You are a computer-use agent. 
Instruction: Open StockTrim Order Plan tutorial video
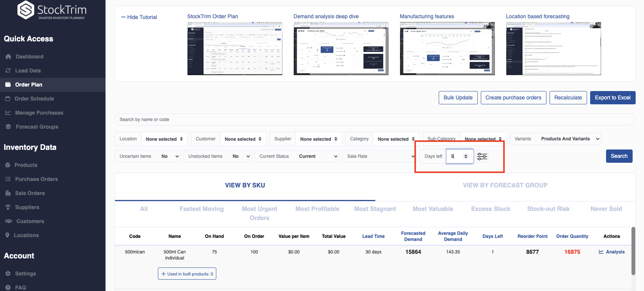coord(235,48)
